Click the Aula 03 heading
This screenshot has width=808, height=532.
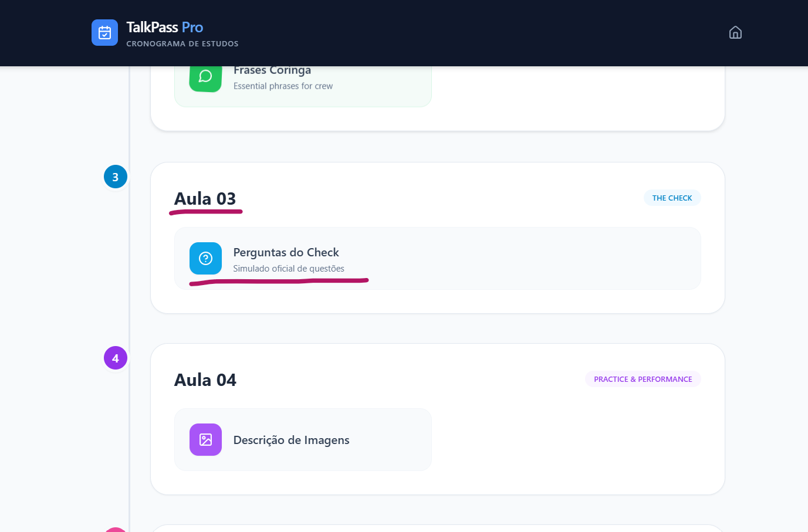205,199
